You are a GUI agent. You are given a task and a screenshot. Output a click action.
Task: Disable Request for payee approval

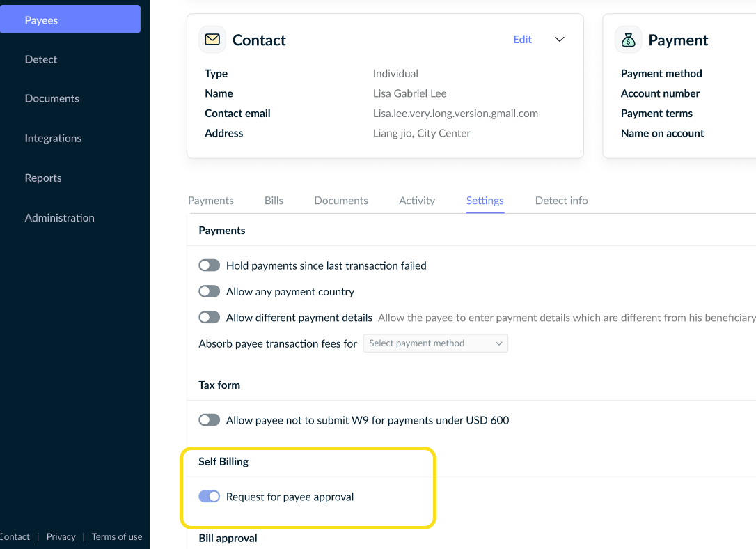pos(210,497)
